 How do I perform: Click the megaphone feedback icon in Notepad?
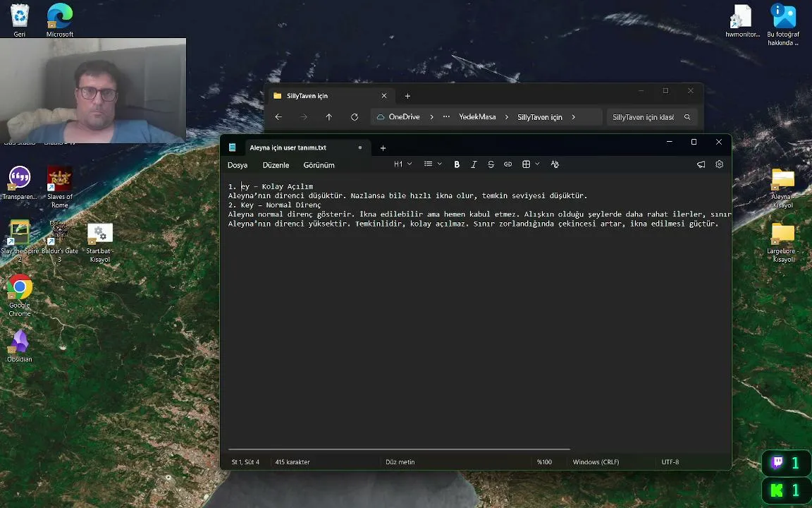pyautogui.click(x=701, y=164)
